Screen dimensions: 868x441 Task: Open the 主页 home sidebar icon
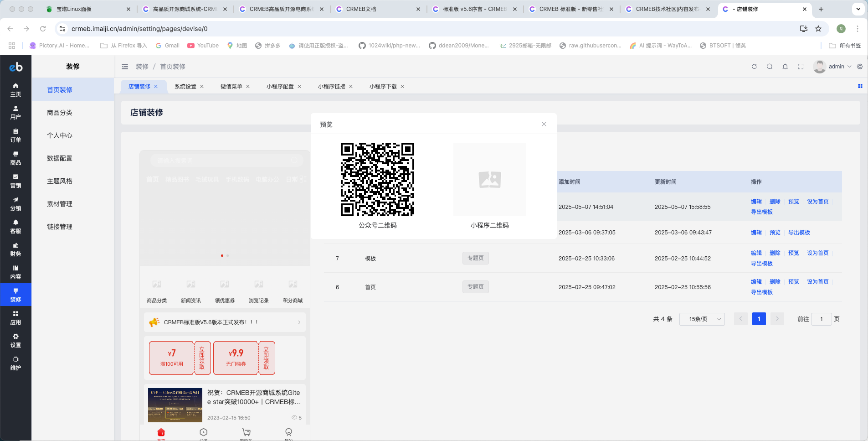coord(15,90)
